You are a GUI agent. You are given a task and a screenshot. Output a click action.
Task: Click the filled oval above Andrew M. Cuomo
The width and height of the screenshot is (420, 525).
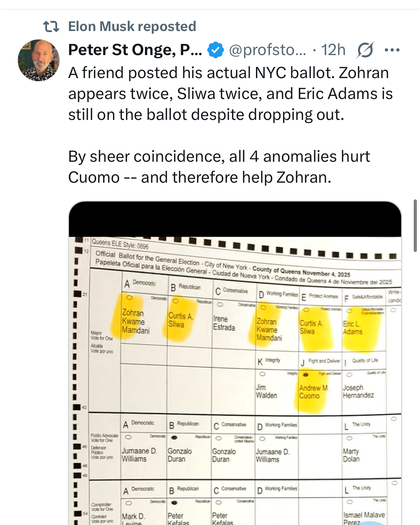point(306,375)
